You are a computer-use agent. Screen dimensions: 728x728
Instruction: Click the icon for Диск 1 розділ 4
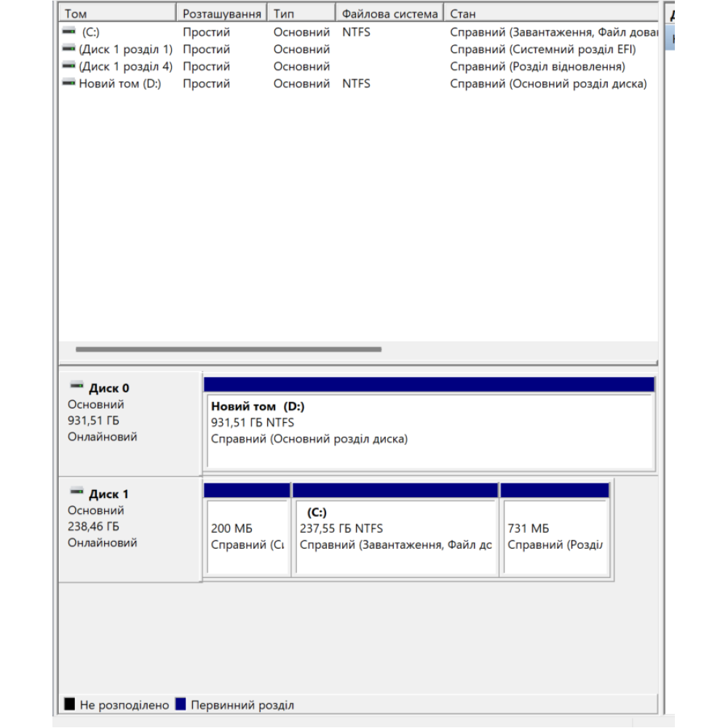[x=69, y=66]
